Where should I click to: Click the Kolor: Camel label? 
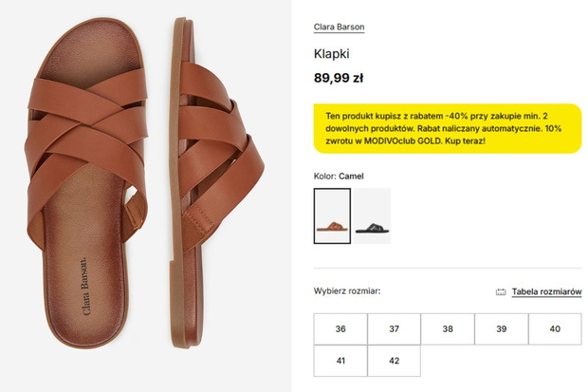click(339, 177)
